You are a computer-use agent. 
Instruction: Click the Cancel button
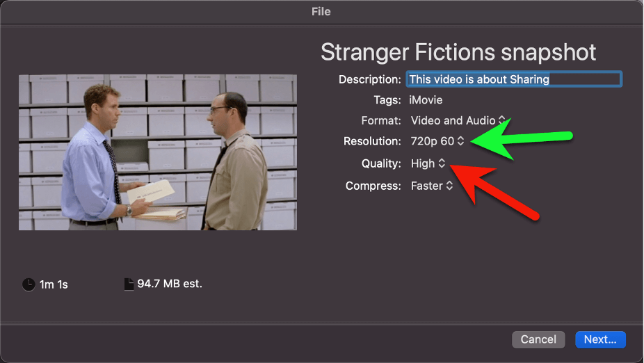(538, 339)
